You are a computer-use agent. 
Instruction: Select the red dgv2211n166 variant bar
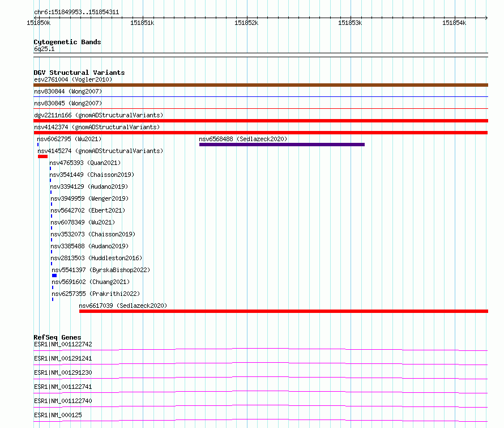point(260,121)
